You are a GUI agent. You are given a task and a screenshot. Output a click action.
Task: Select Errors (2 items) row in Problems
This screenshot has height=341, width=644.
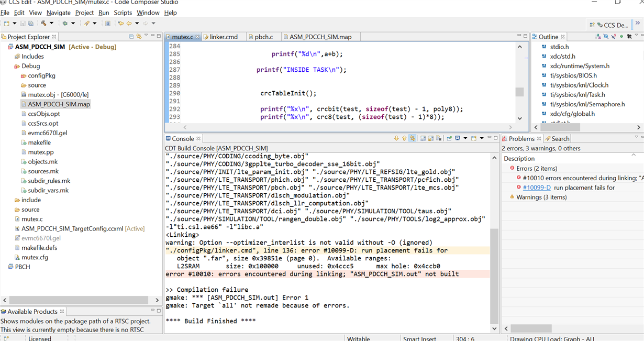click(x=533, y=168)
